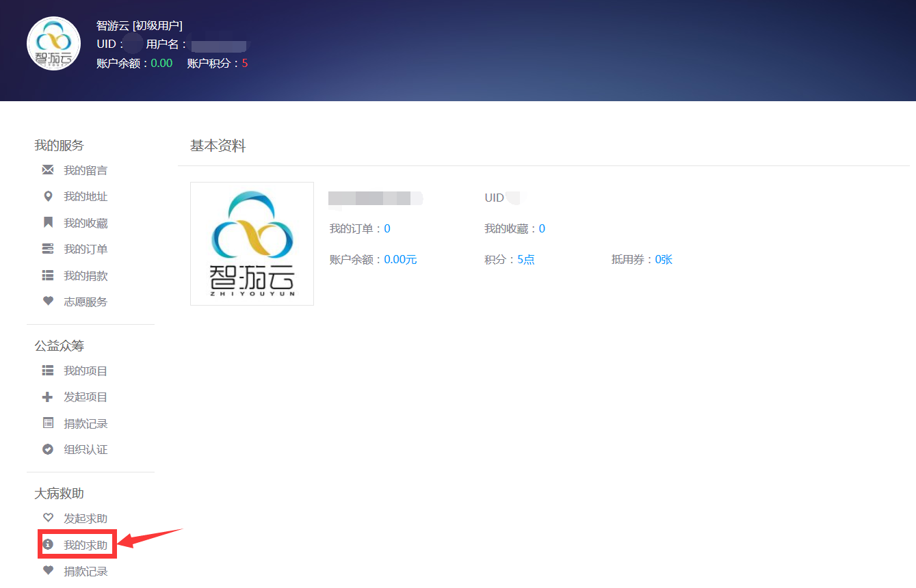
Task: Open 我的地址 in the sidebar
Action: coord(86,196)
